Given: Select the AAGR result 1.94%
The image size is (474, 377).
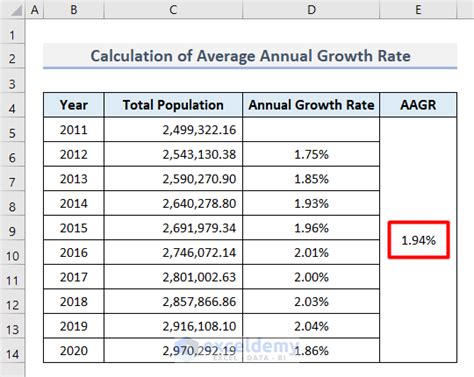Looking at the screenshot, I should coord(418,240).
